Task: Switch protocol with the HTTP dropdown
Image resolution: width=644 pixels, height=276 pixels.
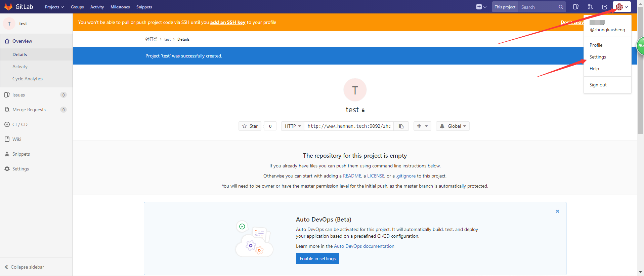Action: pyautogui.click(x=293, y=126)
